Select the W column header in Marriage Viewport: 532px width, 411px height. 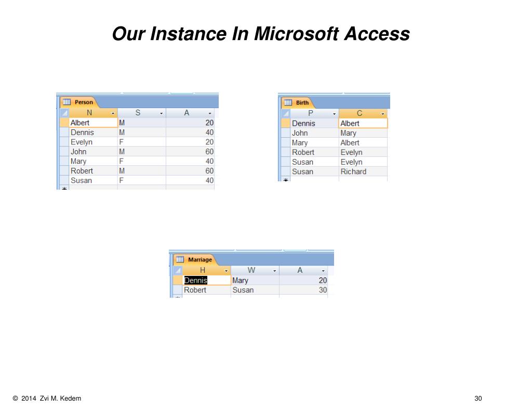(x=251, y=270)
